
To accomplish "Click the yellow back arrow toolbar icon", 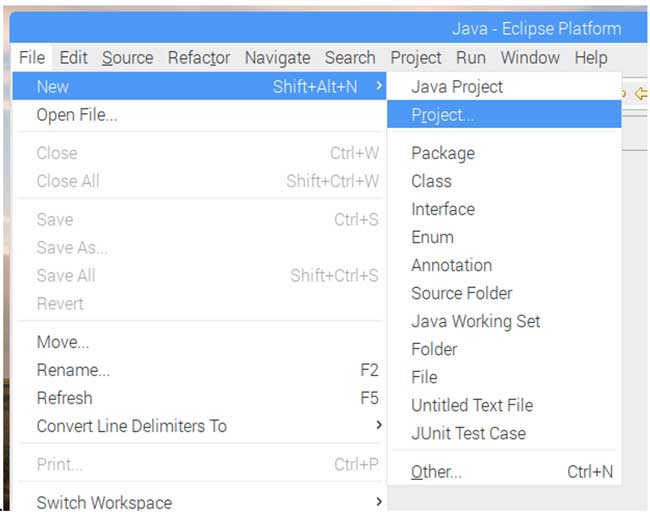I will pyautogui.click(x=641, y=94).
